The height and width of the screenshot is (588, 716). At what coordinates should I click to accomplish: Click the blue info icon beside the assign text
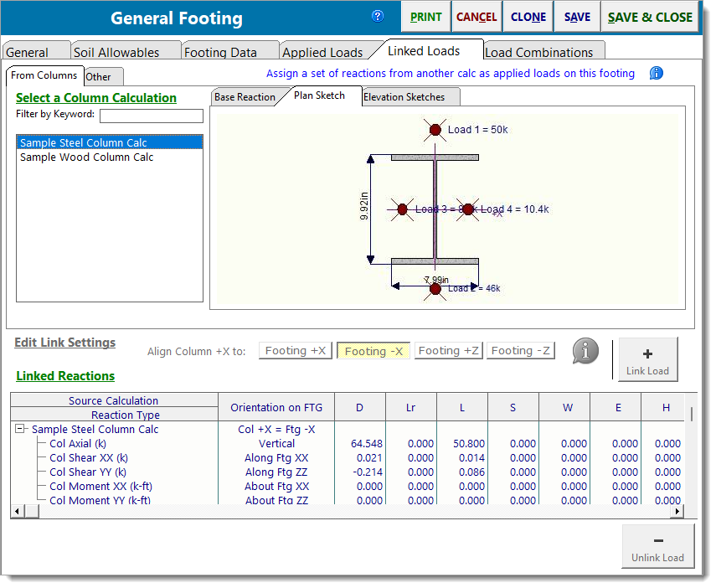click(656, 74)
